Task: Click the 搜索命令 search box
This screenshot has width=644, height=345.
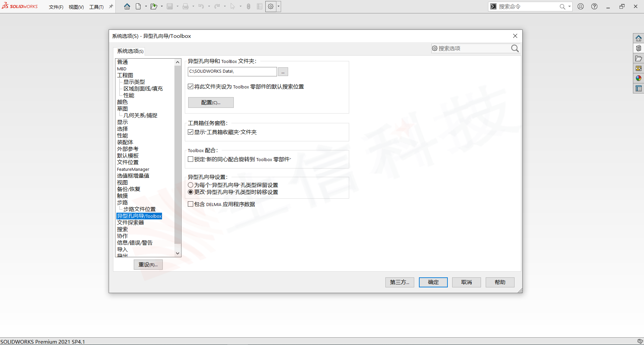Action: pyautogui.click(x=528, y=6)
